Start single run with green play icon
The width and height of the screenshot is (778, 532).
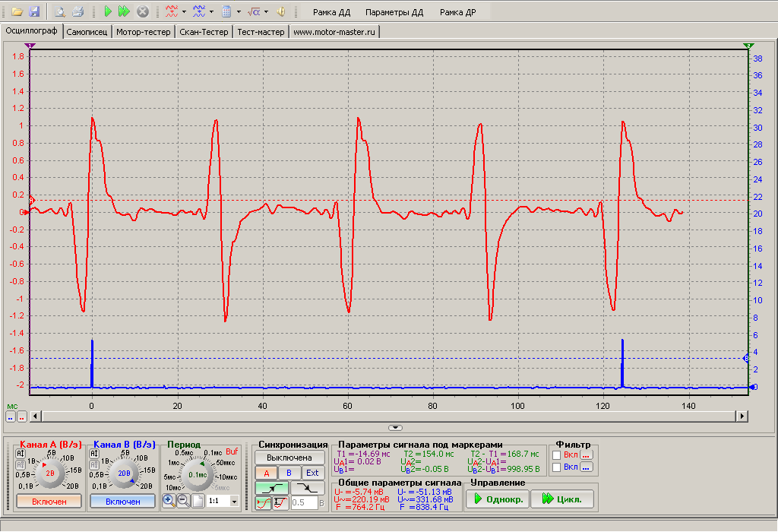point(109,12)
